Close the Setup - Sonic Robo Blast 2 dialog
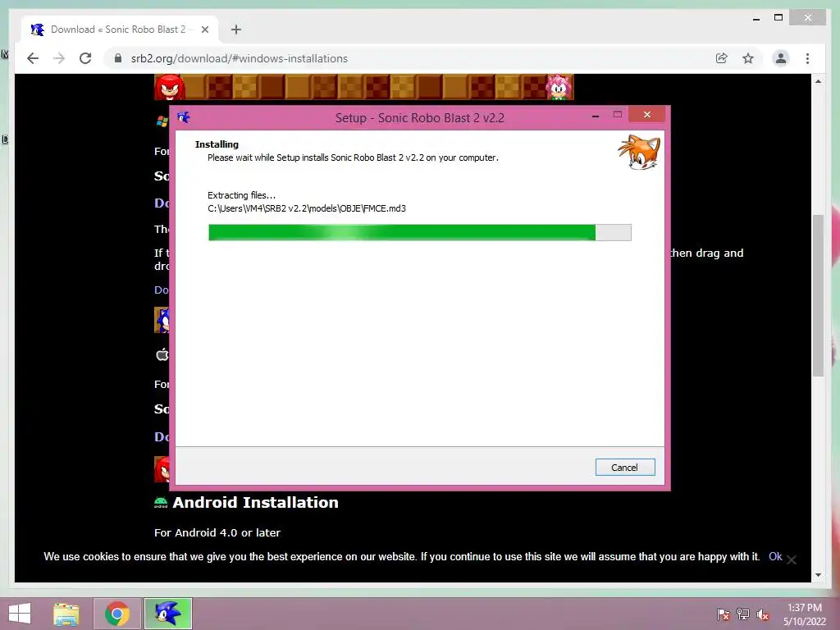840x630 pixels. (647, 115)
